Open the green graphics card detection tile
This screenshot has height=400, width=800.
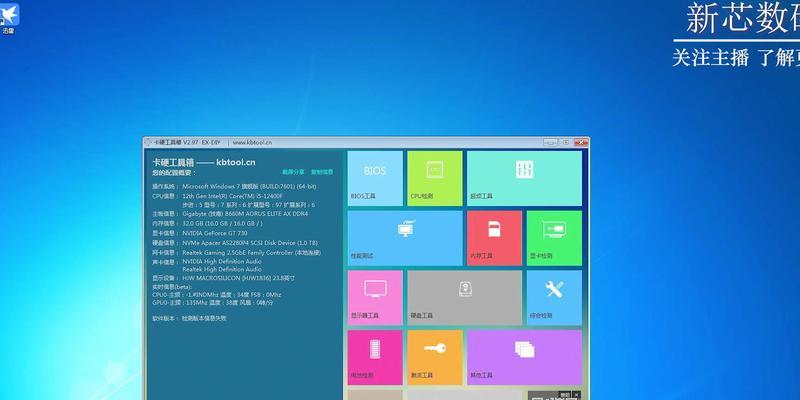[x=554, y=238]
